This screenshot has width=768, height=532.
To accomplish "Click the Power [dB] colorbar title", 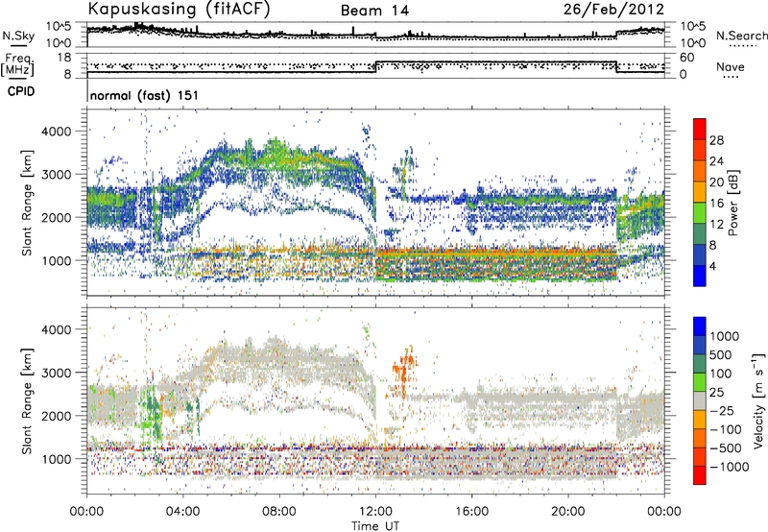I will [732, 203].
